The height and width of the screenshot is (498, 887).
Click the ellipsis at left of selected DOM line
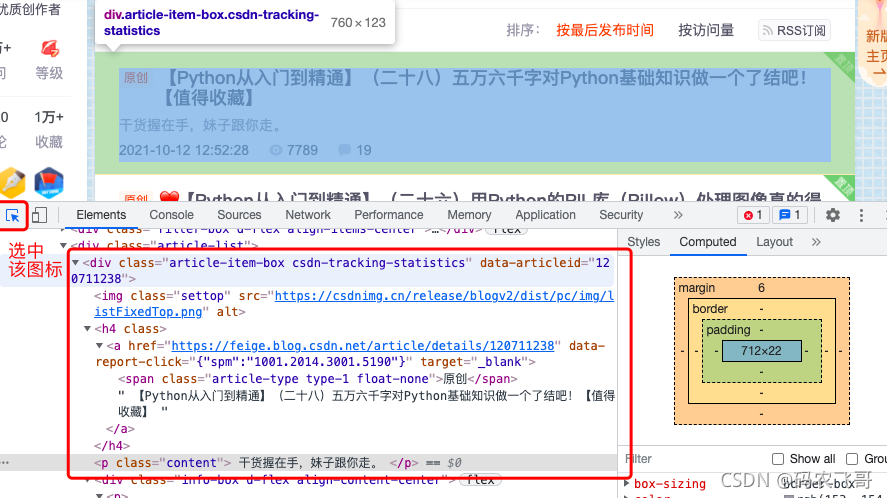pyautogui.click(x=5, y=463)
